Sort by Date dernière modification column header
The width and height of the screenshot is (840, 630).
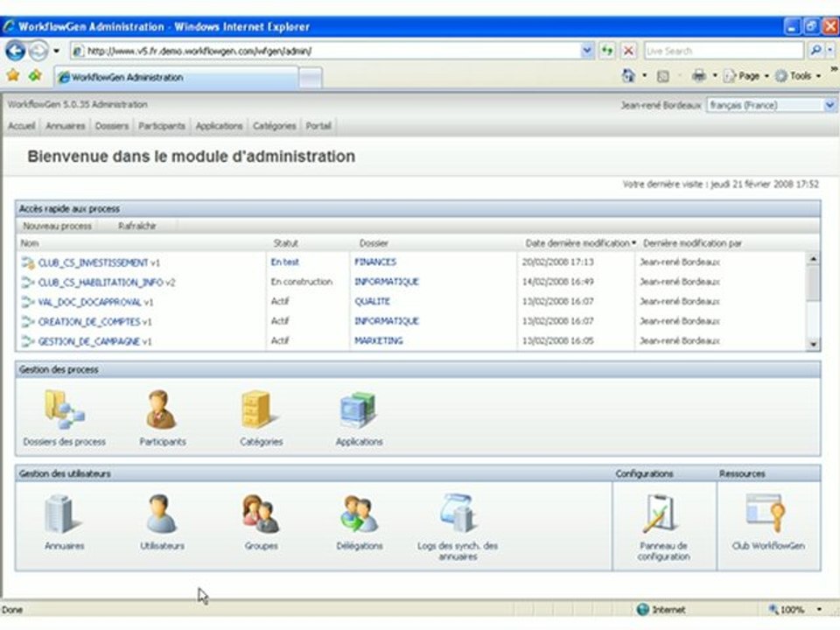pyautogui.click(x=580, y=243)
